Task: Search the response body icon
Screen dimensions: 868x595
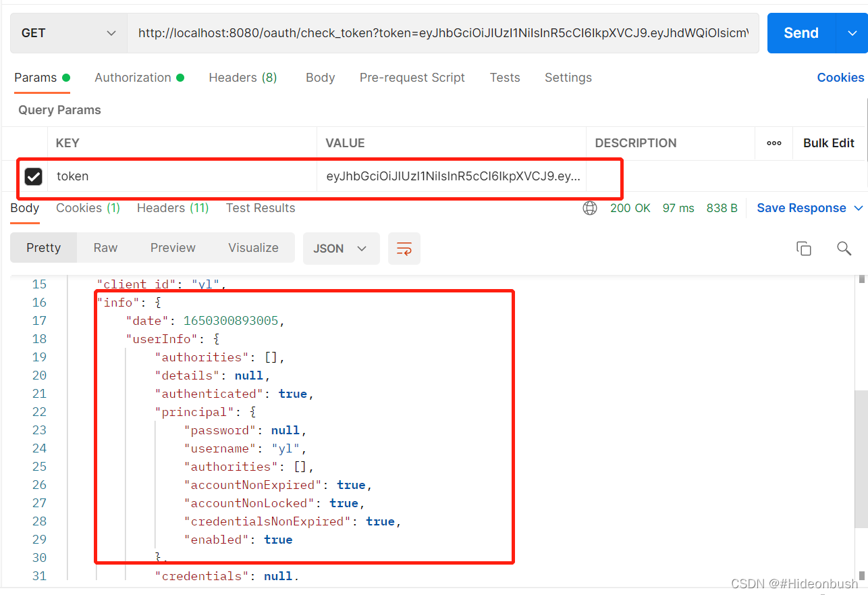Action: 844,249
